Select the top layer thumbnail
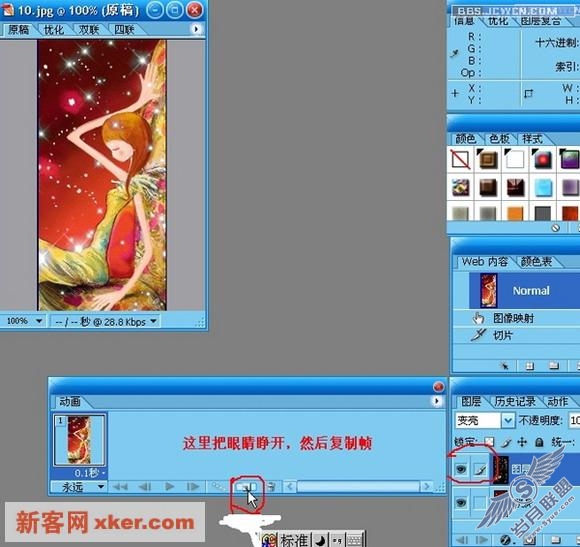Image resolution: width=580 pixels, height=547 pixels. [502, 470]
